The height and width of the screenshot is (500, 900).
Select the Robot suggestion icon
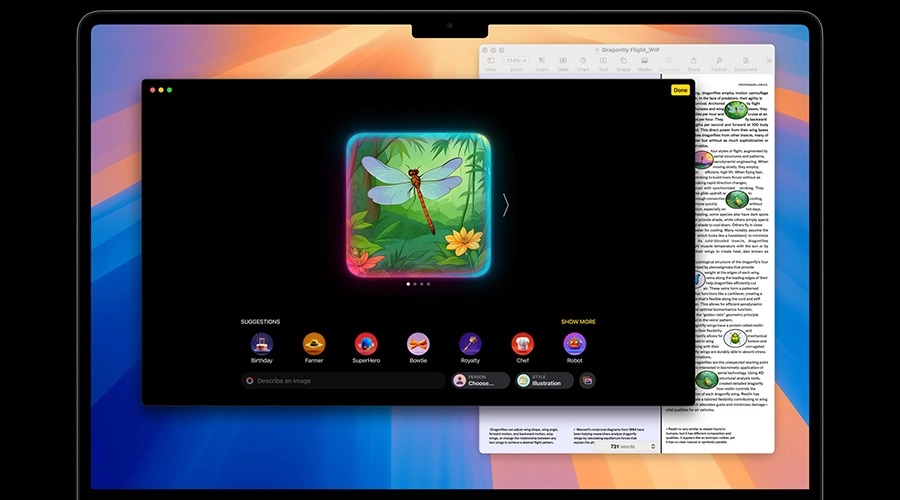pos(574,344)
